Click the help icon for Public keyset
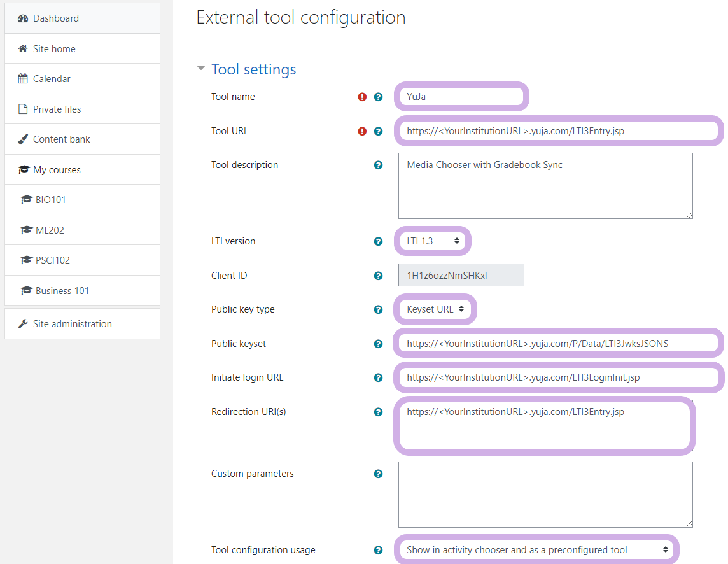 379,344
